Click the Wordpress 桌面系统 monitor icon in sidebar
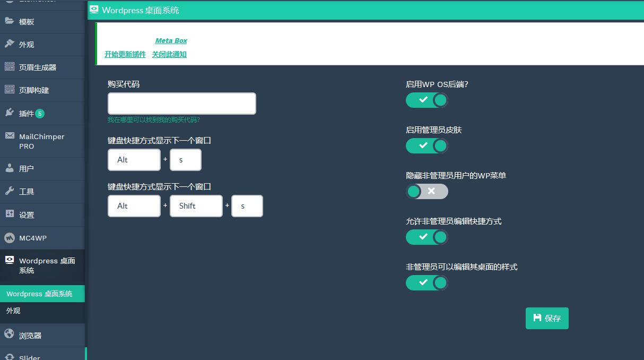This screenshot has width=644, height=360. [x=10, y=260]
